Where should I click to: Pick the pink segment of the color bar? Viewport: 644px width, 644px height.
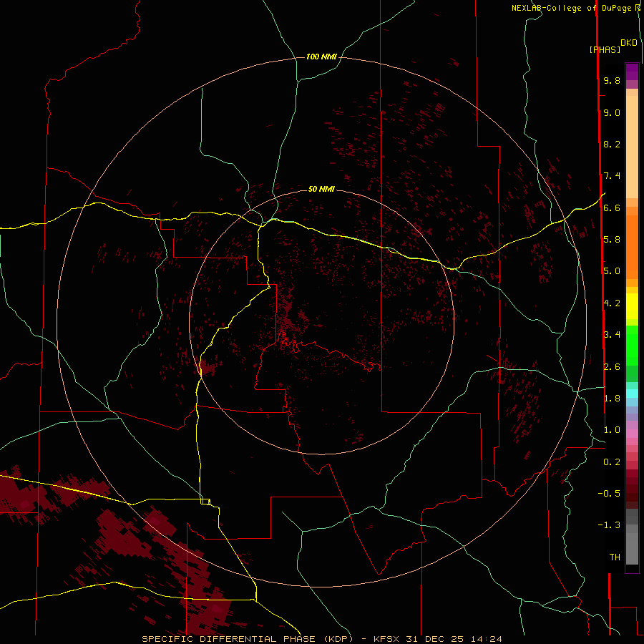pyautogui.click(x=632, y=434)
